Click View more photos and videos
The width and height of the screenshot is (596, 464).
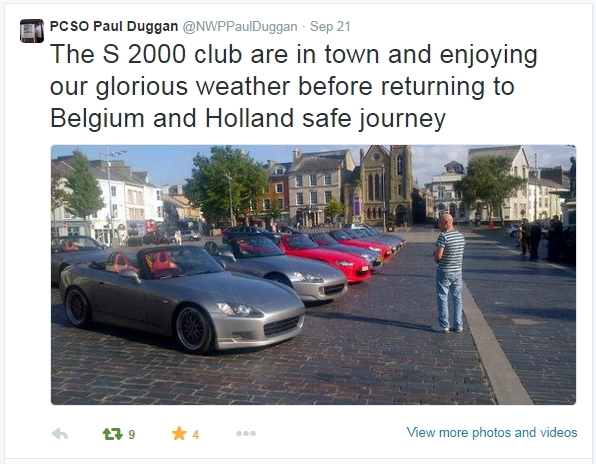coord(492,432)
